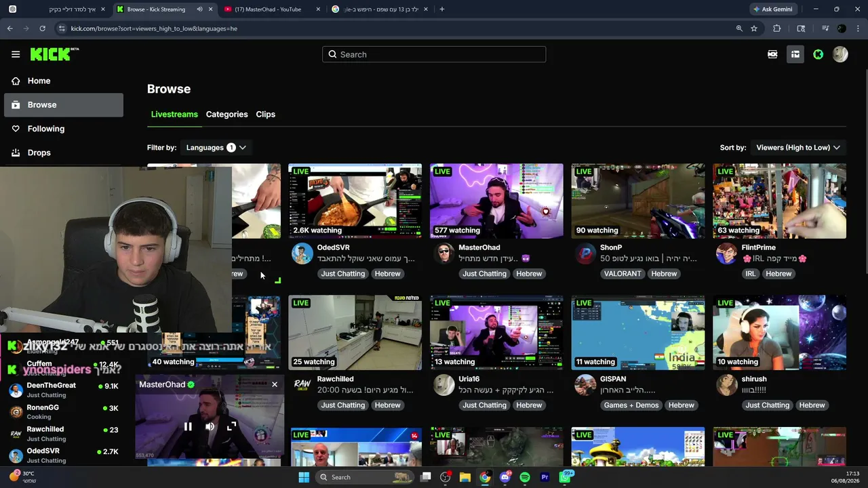Click the Games + Demos tag under GISPAN

631,405
